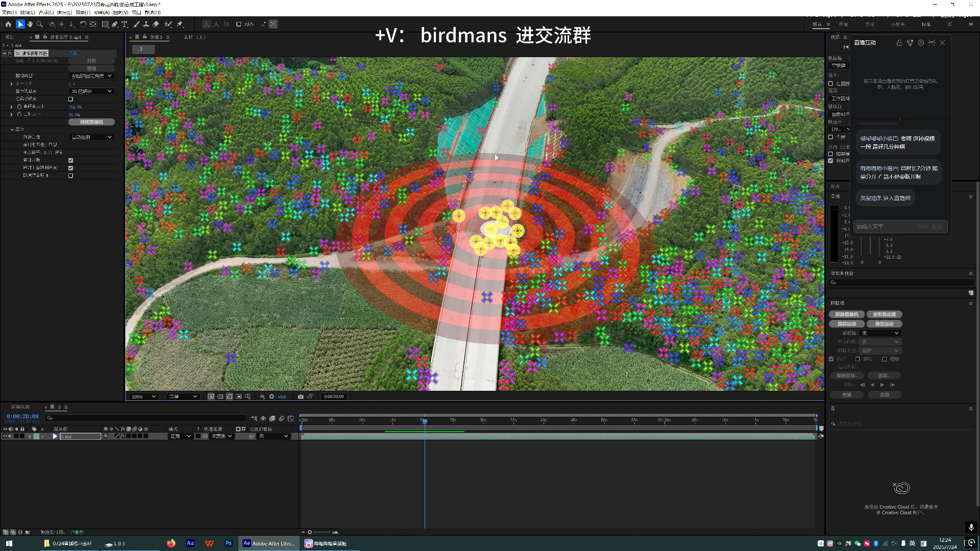980x551 pixels.
Task: Click the snapshot camera icon below viewer
Action: point(301,396)
